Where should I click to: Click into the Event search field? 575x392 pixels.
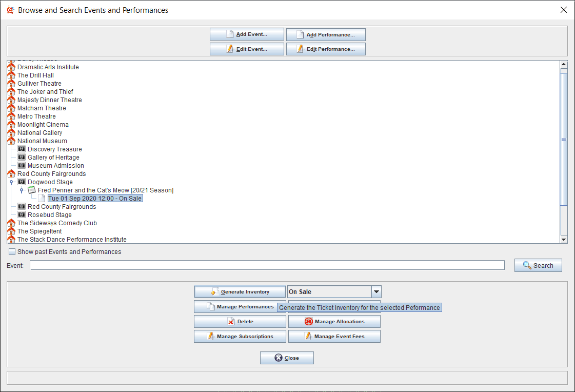click(x=267, y=265)
